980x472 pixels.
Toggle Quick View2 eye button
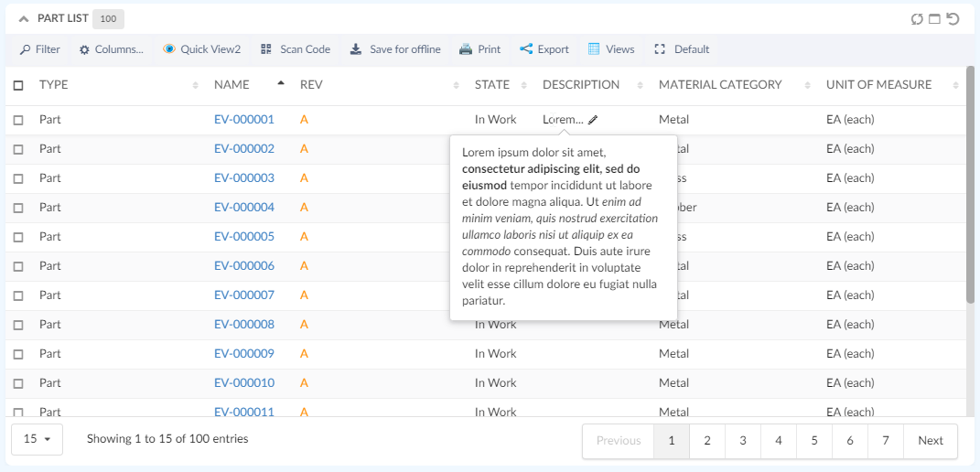tap(201, 49)
